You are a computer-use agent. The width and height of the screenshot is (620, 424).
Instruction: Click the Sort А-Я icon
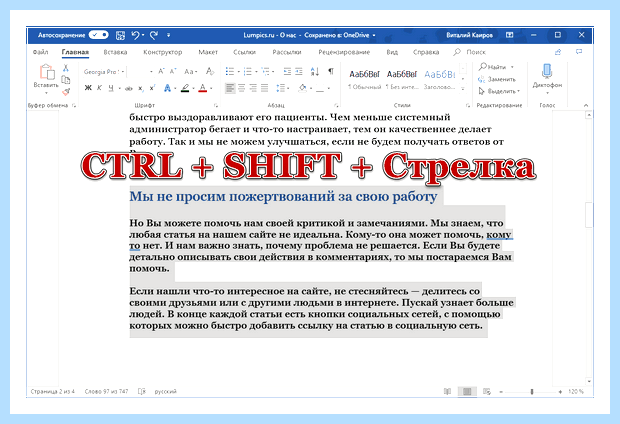pos(315,71)
